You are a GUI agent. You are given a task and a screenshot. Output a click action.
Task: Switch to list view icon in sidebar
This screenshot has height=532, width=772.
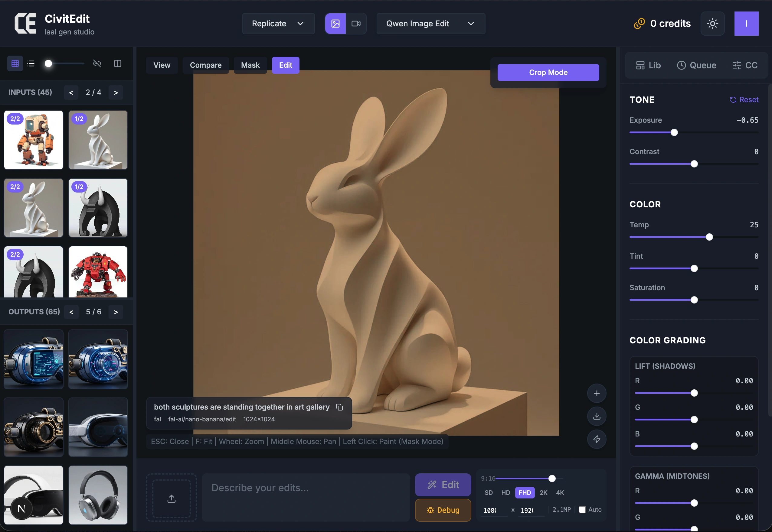pos(31,63)
